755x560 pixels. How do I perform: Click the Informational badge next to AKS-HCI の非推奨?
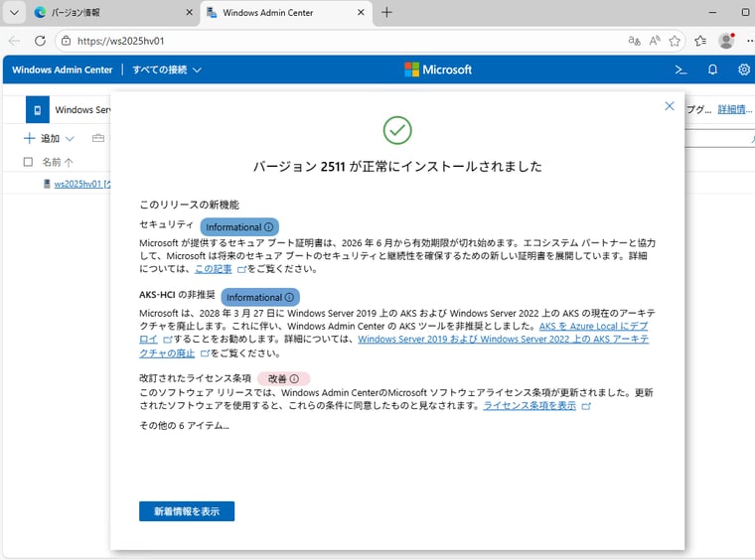click(x=260, y=297)
